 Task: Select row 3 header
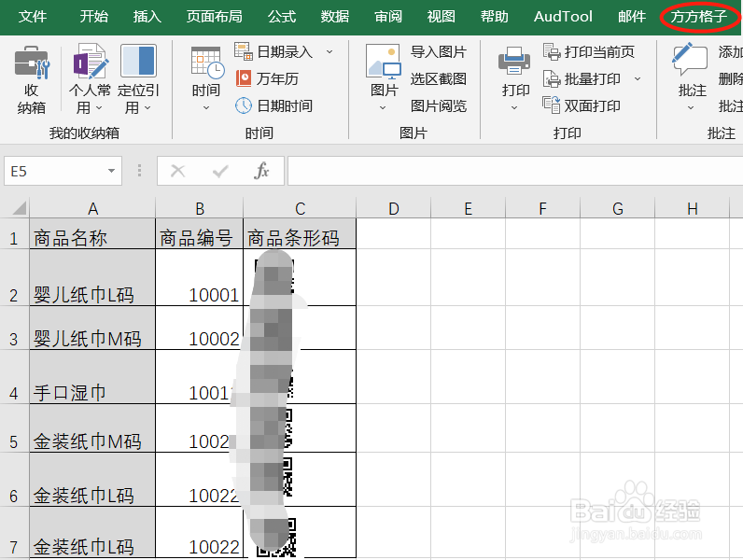14,329
